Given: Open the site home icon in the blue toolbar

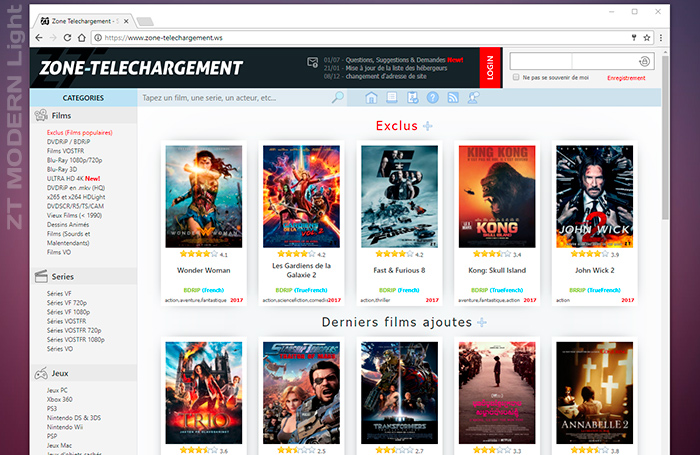Looking at the screenshot, I should coord(371,97).
